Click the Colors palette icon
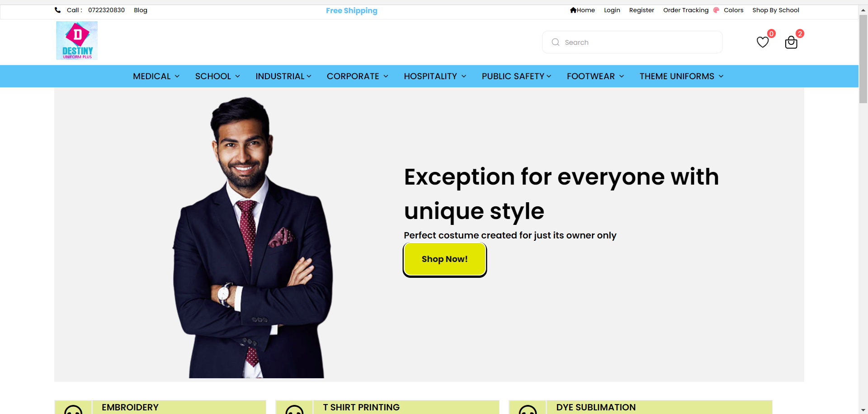Viewport: 868px width, 414px height. [716, 10]
